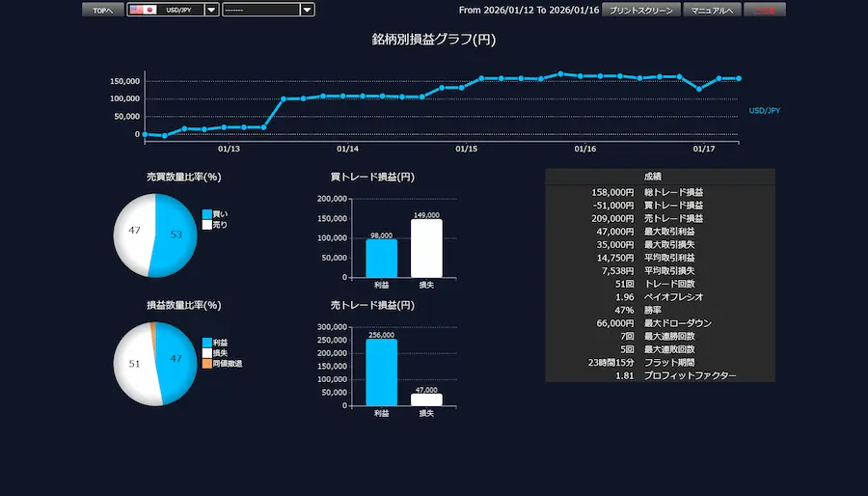Click the white 47,000 bar in 売トレード損益
Viewport: 868px width, 496px height.
(x=426, y=400)
